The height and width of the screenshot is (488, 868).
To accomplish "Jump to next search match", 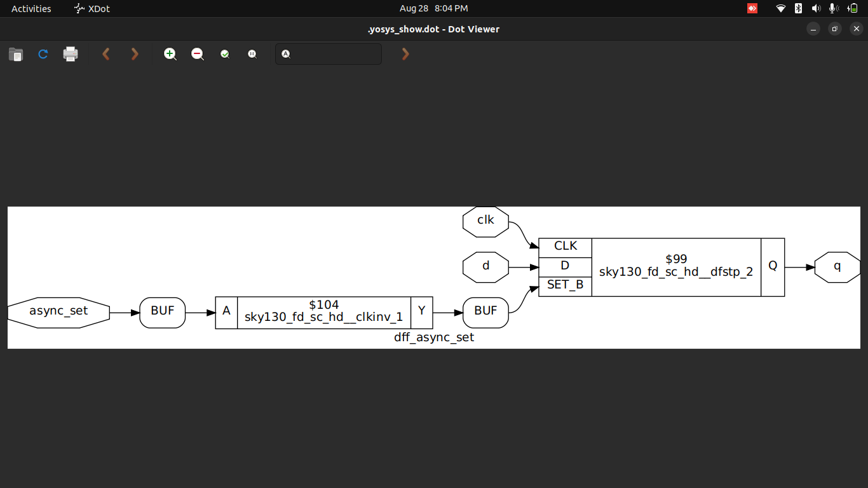I will [405, 54].
